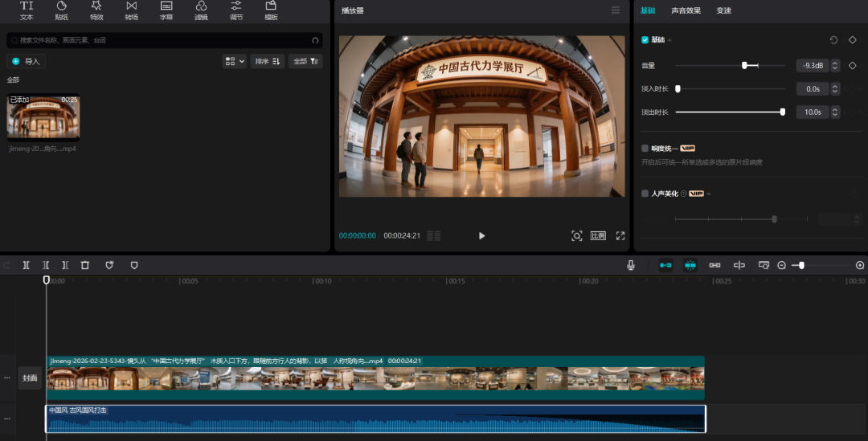Reset the 基础 audio settings
The height and width of the screenshot is (441, 868).
click(x=833, y=39)
